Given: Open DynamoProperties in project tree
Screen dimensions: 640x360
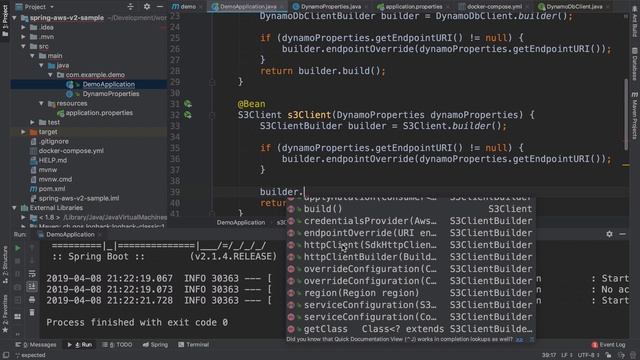Looking at the screenshot, I should click(x=111, y=94).
